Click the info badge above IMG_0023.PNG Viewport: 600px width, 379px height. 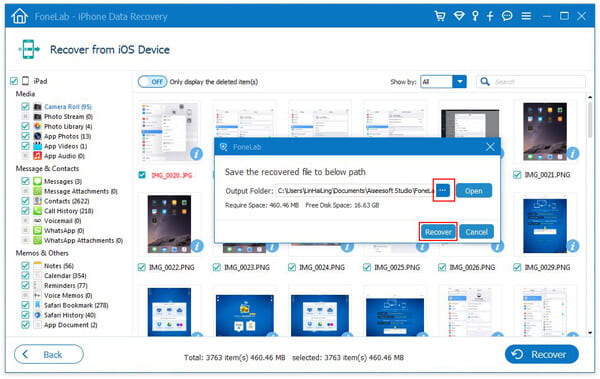pyautogui.click(x=272, y=247)
